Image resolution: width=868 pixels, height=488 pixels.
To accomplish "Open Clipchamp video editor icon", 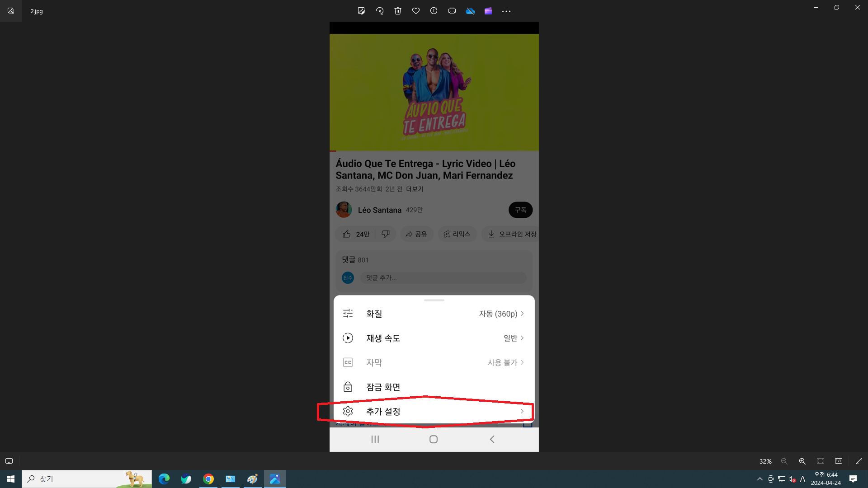I will click(488, 11).
